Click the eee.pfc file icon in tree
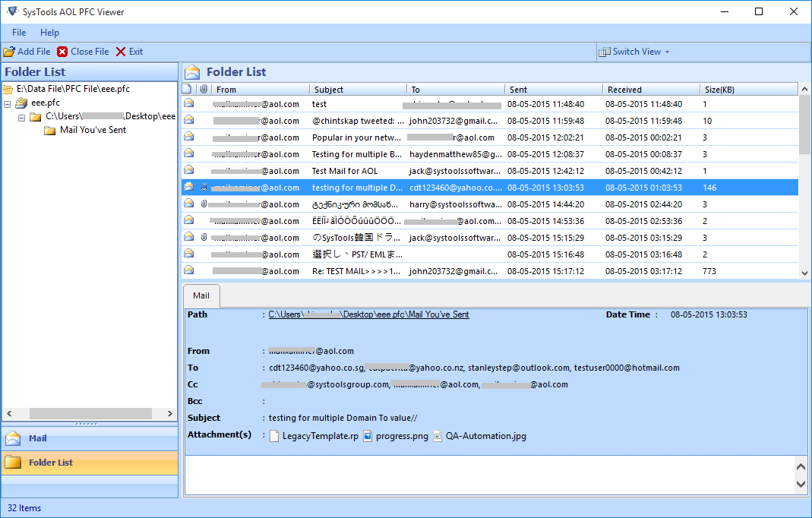 (x=21, y=103)
